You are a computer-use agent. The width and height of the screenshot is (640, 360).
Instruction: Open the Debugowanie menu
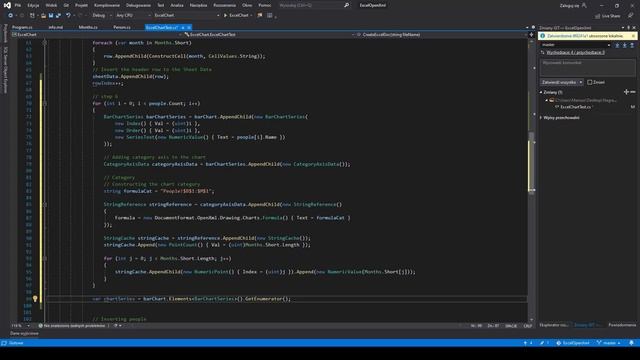pos(138,5)
